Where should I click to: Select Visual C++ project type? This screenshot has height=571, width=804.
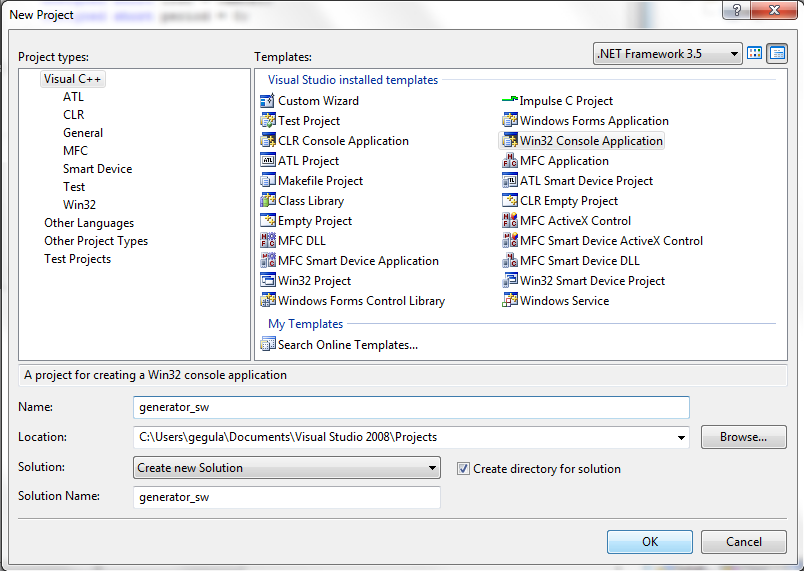pos(72,79)
